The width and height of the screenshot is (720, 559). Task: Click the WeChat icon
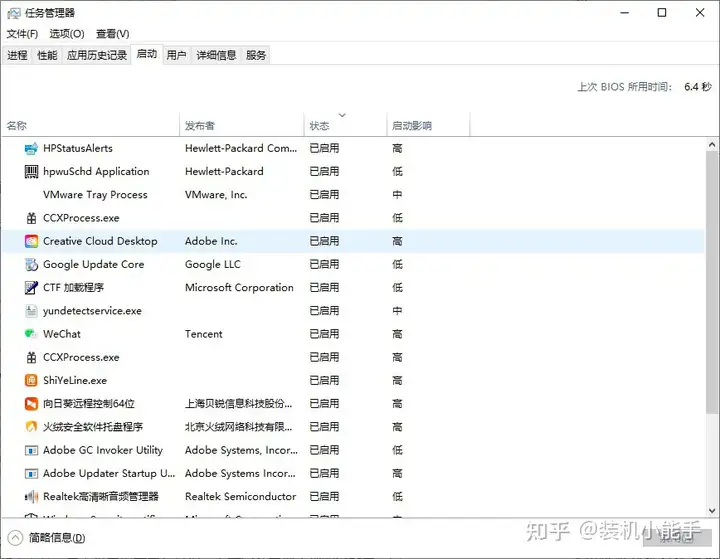point(31,334)
